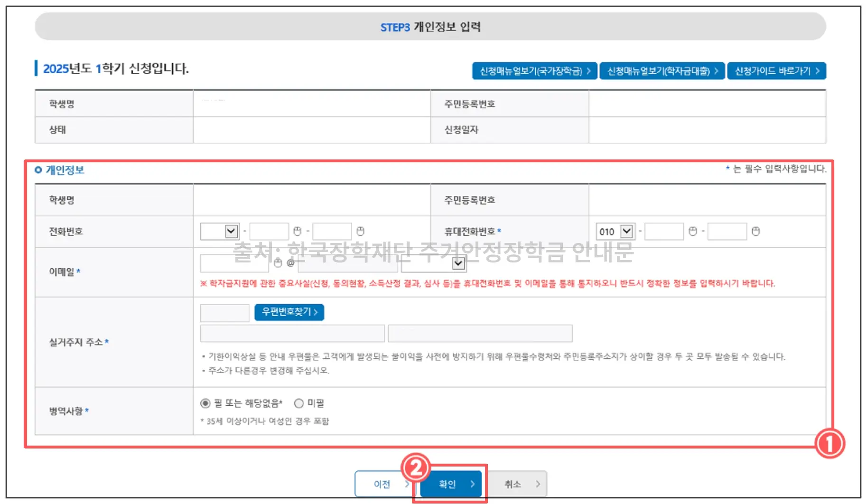Click the blue bullet icon before 개인정보 heading
The height and width of the screenshot is (504, 867).
[39, 170]
